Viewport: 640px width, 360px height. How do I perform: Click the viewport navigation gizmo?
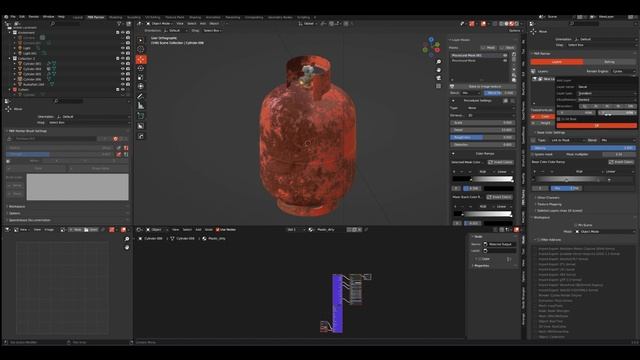pyautogui.click(x=431, y=47)
